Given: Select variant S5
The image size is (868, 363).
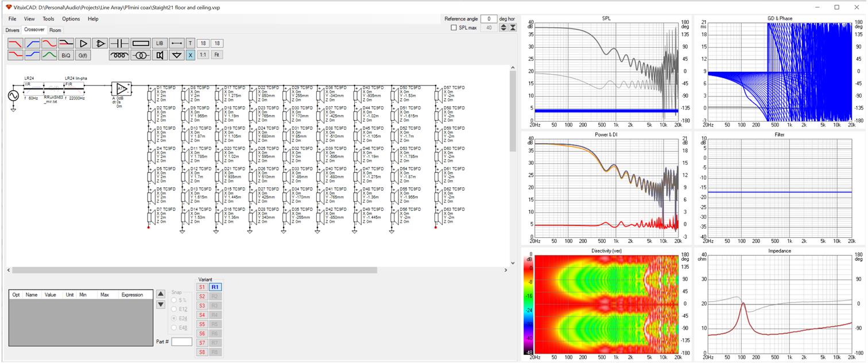Looking at the screenshot, I should 202,324.
